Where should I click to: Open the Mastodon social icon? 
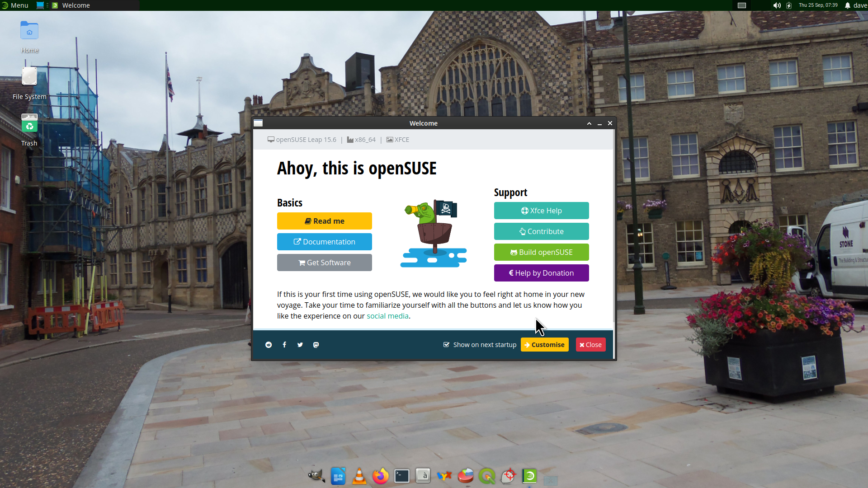tap(316, 345)
